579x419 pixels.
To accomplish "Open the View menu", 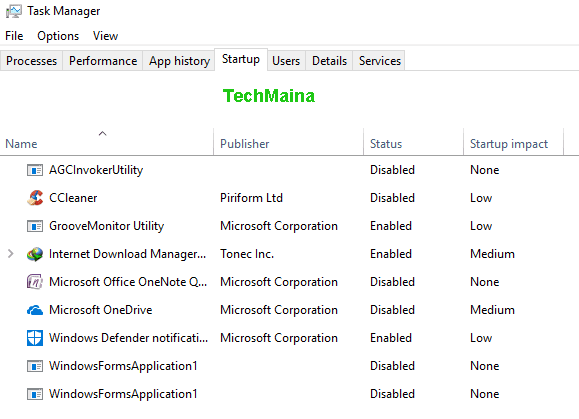I will [x=105, y=36].
